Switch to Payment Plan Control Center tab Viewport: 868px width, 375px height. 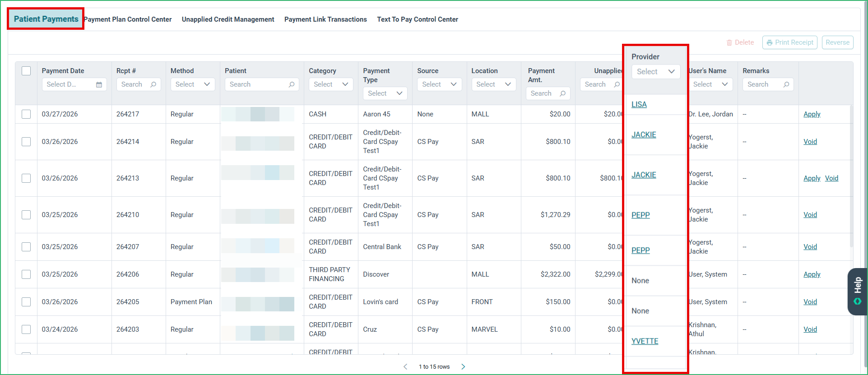[128, 19]
